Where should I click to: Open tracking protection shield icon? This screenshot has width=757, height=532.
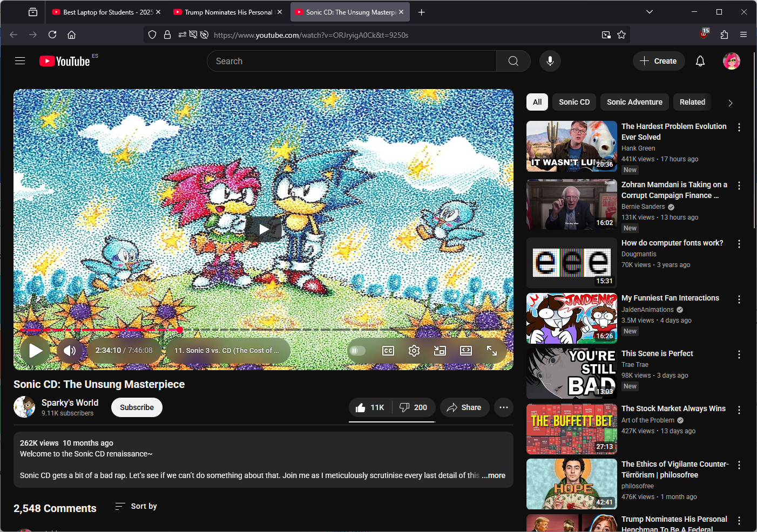click(x=152, y=35)
